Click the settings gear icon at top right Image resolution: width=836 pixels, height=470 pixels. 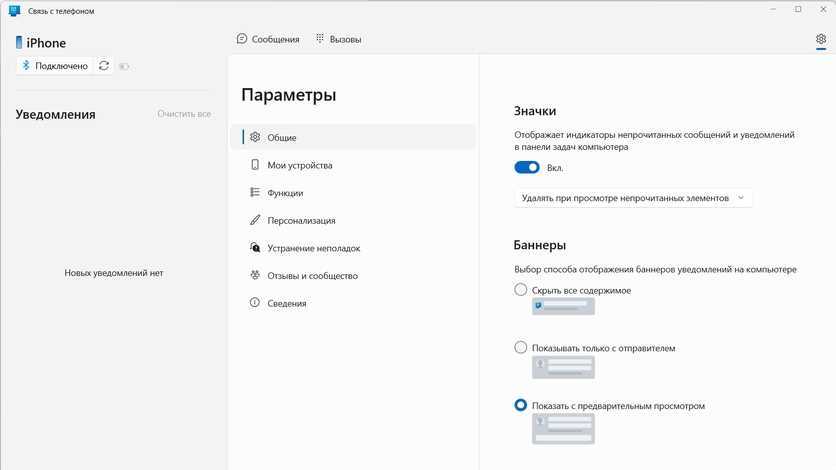coord(821,40)
